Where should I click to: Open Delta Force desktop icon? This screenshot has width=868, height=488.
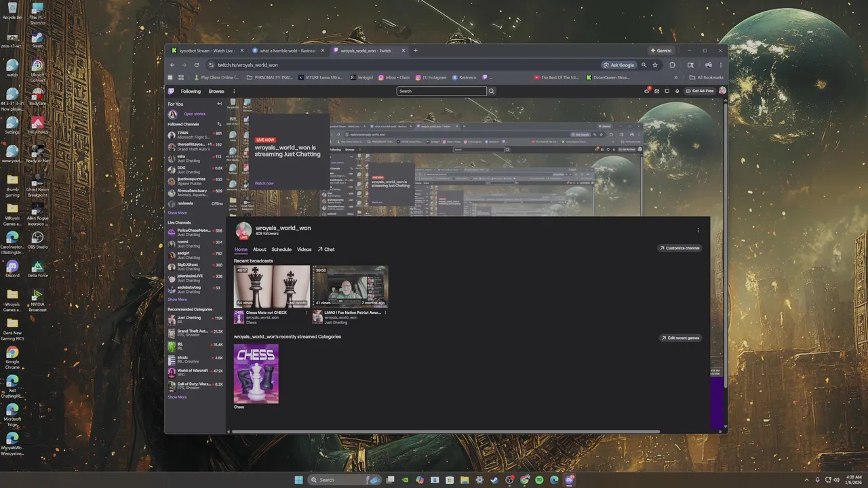[37, 269]
